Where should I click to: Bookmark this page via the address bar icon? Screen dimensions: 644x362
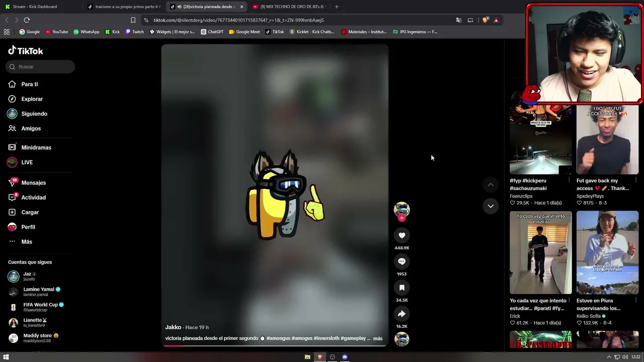tap(133, 20)
